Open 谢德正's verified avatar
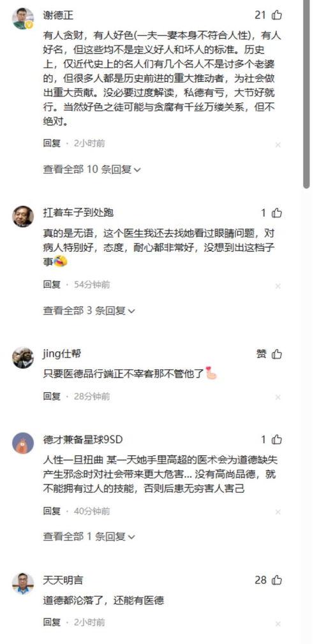This screenshot has width=319, height=644. tap(22, 18)
